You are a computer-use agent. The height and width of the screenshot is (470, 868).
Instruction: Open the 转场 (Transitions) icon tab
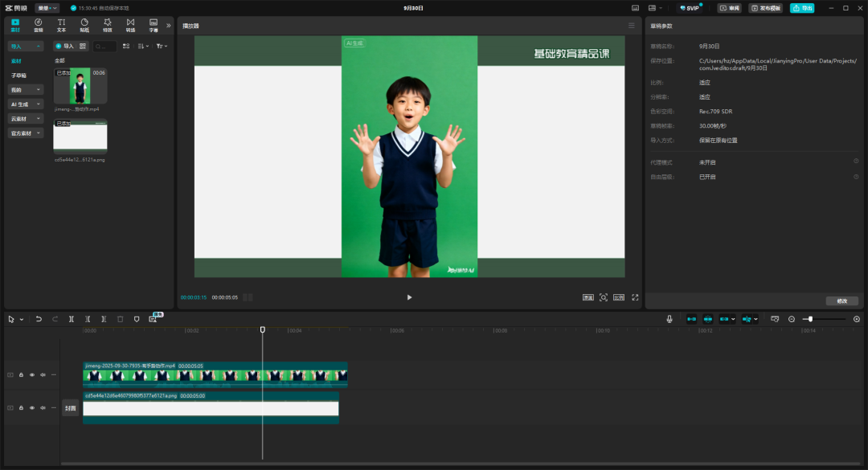click(130, 25)
